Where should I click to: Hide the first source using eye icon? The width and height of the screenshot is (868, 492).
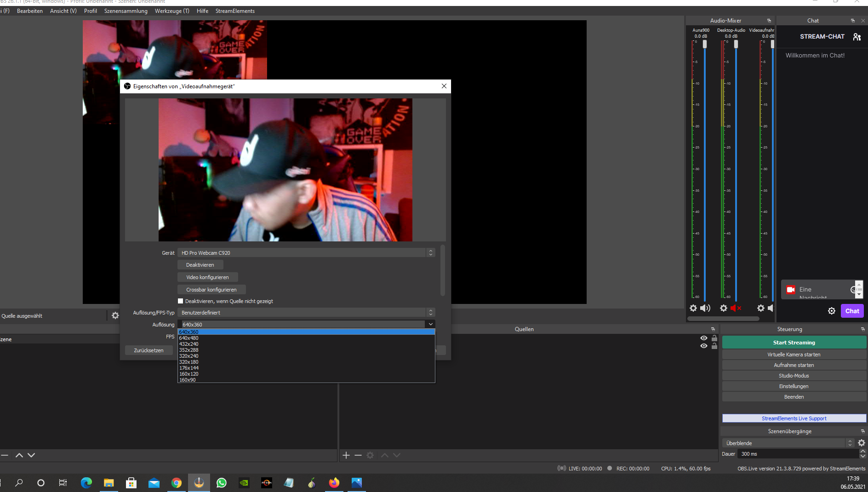tap(704, 338)
